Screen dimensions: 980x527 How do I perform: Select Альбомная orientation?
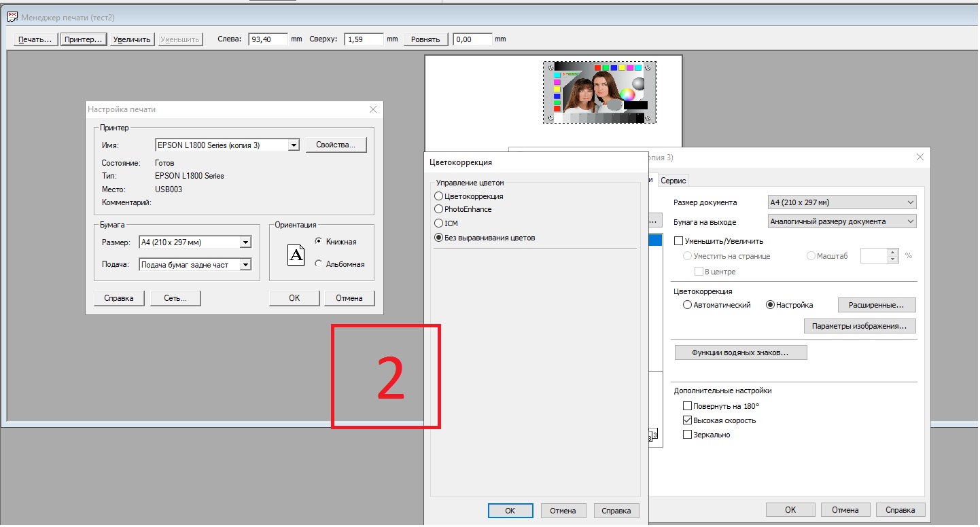[318, 264]
